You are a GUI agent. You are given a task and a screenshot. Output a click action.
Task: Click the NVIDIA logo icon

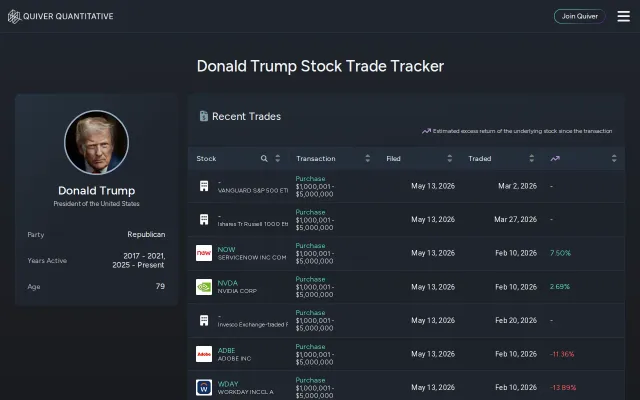[204, 287]
